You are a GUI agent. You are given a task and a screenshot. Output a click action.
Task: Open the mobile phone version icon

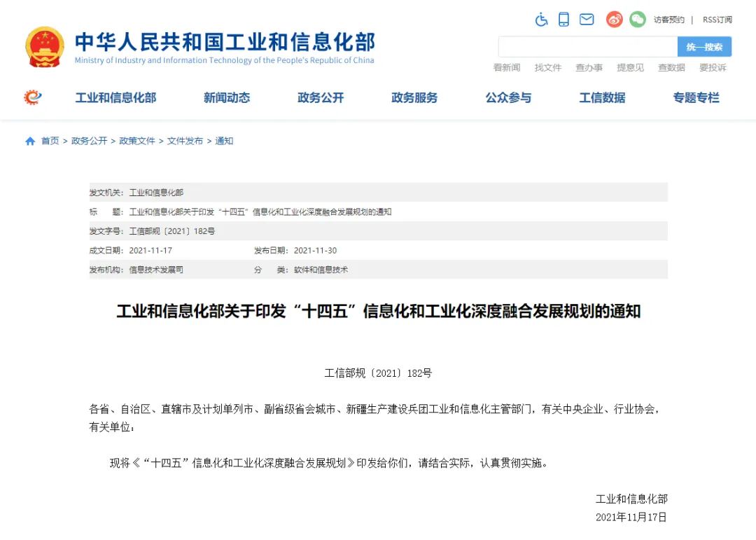[x=563, y=20]
